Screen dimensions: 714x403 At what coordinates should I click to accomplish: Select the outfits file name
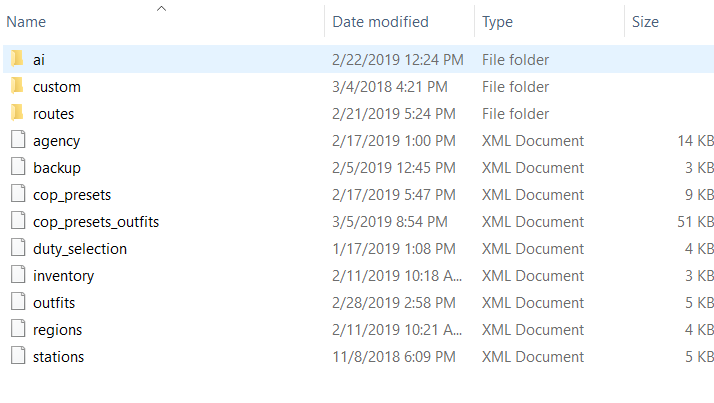(54, 303)
